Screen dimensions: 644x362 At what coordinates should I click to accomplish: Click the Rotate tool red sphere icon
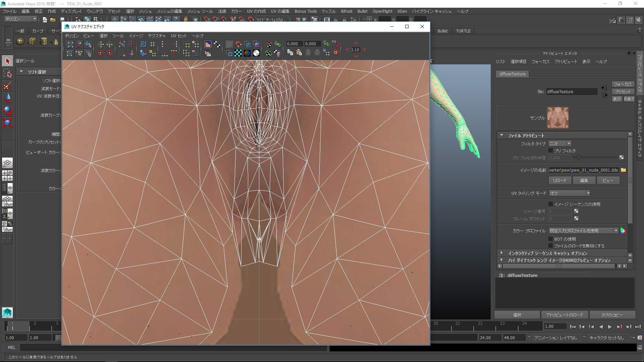click(x=7, y=110)
